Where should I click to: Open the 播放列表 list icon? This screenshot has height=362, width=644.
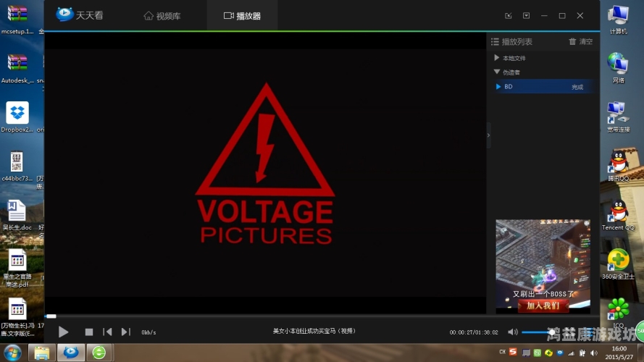[495, 42]
